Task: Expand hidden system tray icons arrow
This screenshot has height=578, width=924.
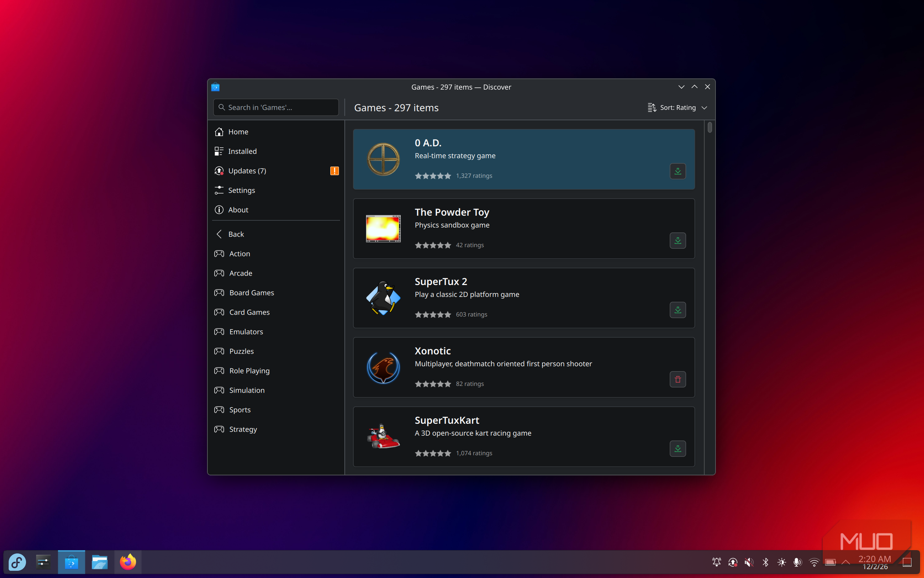Action: (x=846, y=562)
